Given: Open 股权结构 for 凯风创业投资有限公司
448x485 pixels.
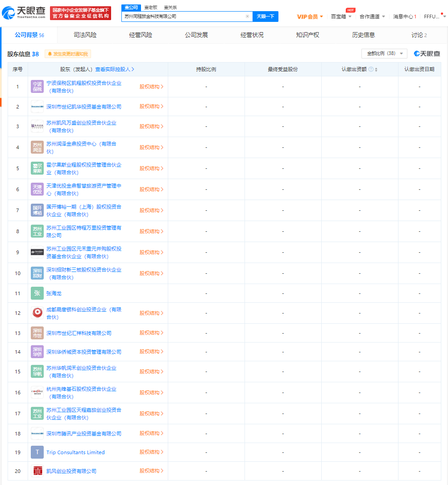Looking at the screenshot, I should click(151, 471).
